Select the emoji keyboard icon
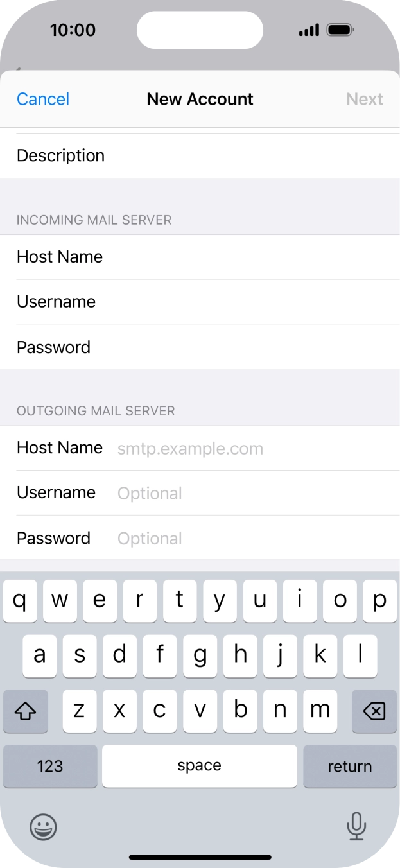Image resolution: width=400 pixels, height=868 pixels. coord(42,827)
